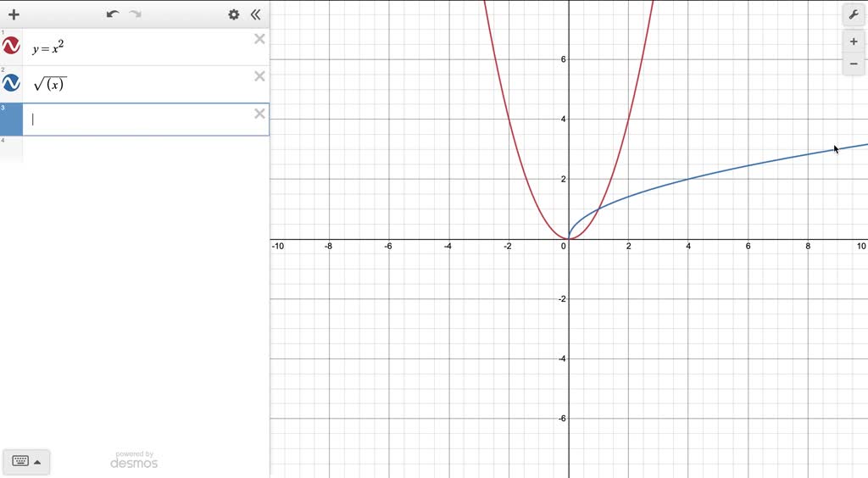Open the expression list settings gear
The image size is (868, 478).
(x=234, y=14)
